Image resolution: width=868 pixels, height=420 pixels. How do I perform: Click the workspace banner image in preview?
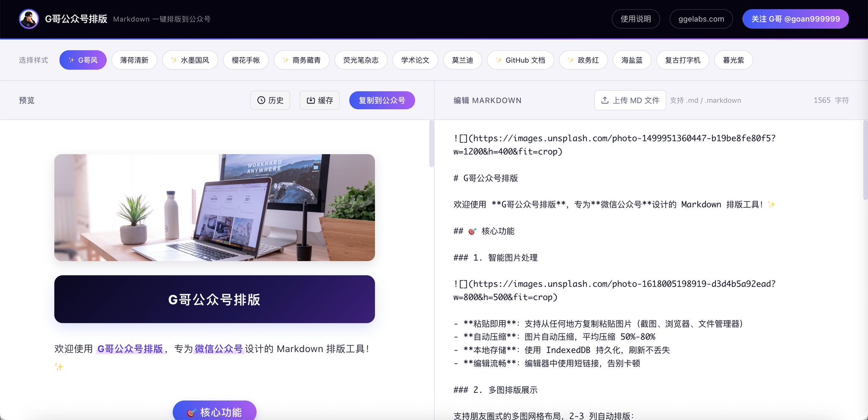point(214,208)
